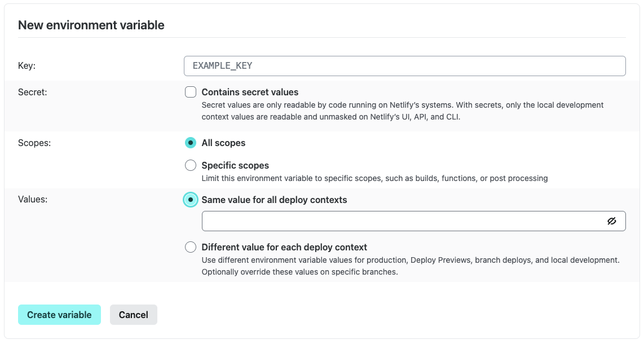The image size is (644, 344).
Task: Focus the Key field showing EXAMPLE_KEY
Action: coord(404,66)
